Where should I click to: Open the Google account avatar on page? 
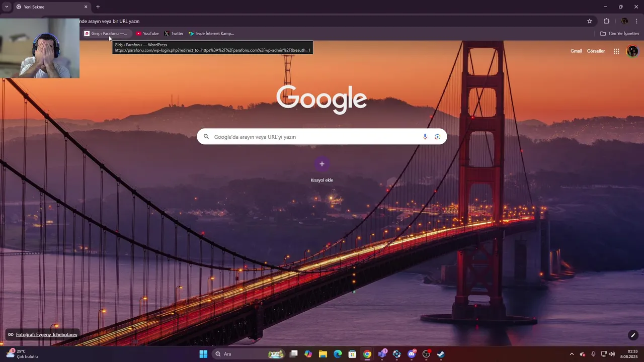[x=632, y=51]
